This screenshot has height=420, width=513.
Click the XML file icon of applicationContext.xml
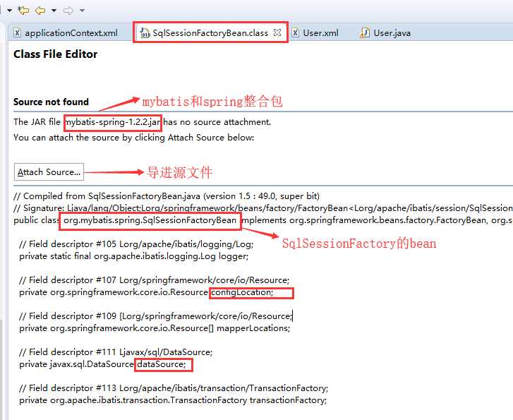pos(18,32)
